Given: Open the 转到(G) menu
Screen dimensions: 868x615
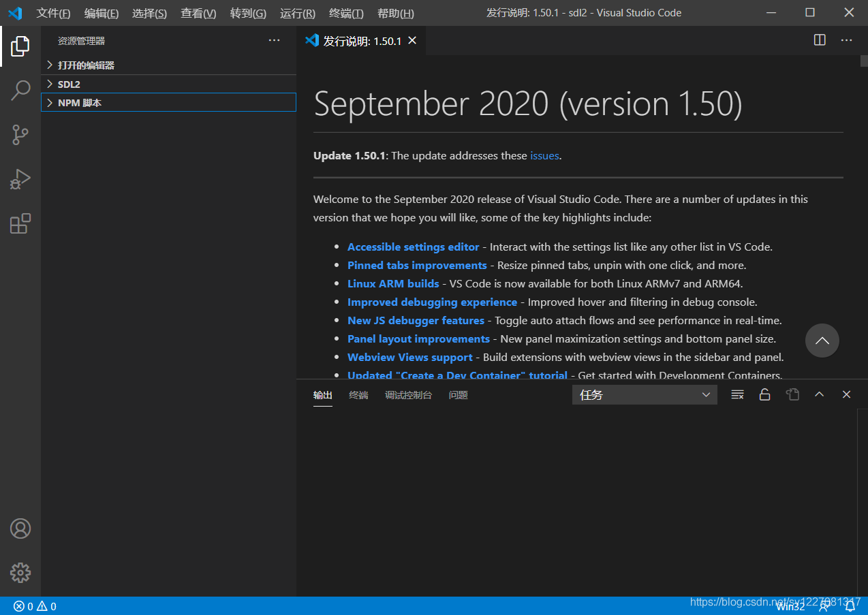Looking at the screenshot, I should point(248,13).
